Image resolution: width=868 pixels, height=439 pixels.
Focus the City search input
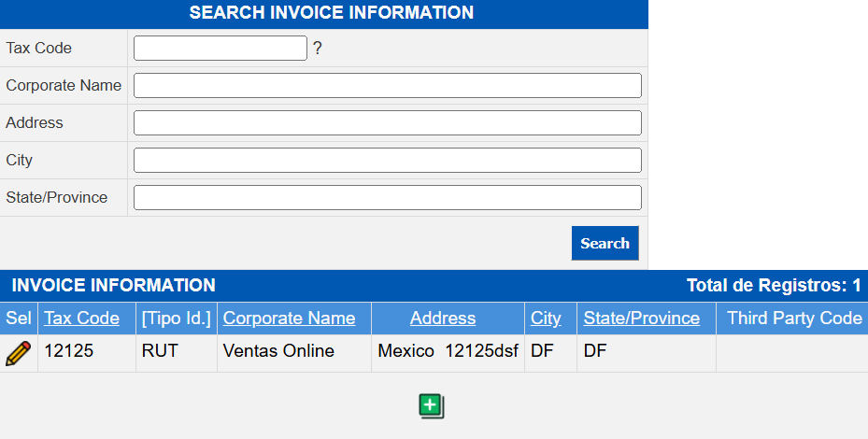point(387,161)
